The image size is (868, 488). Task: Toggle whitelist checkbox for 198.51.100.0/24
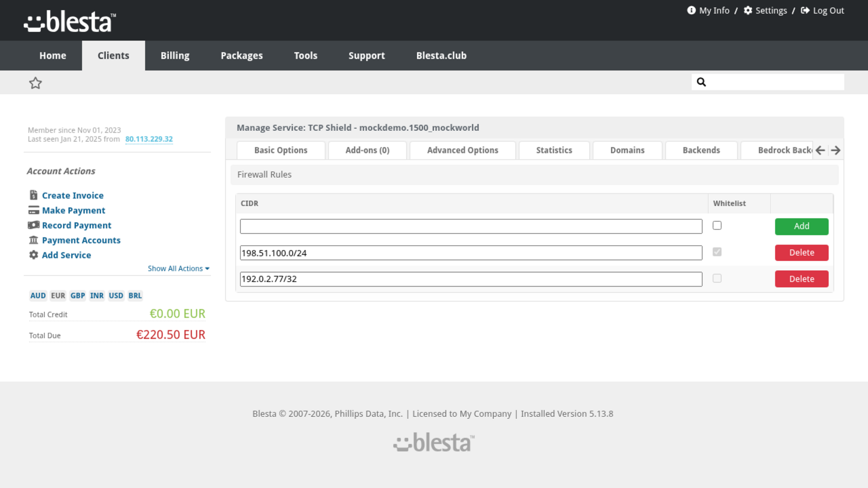pyautogui.click(x=717, y=252)
